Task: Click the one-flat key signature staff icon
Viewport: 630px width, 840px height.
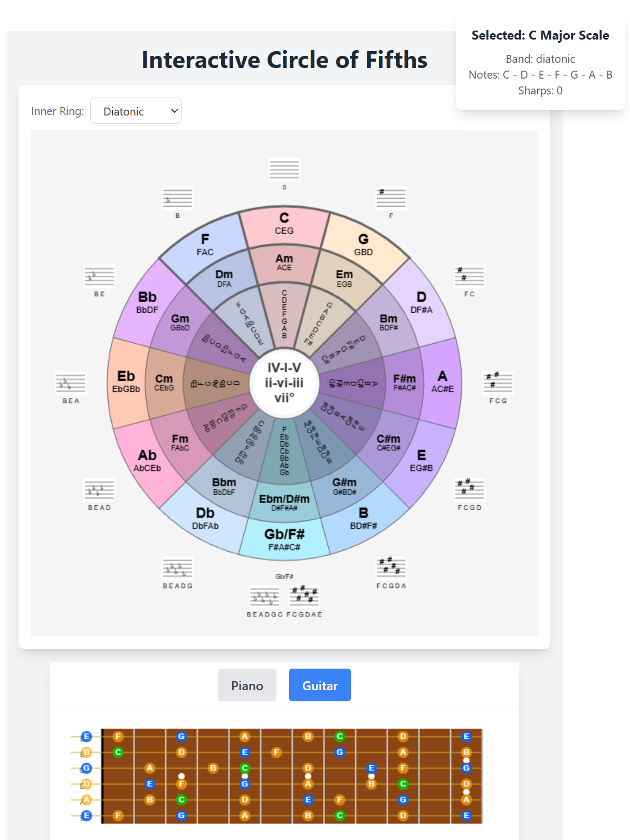Action: pos(177,199)
